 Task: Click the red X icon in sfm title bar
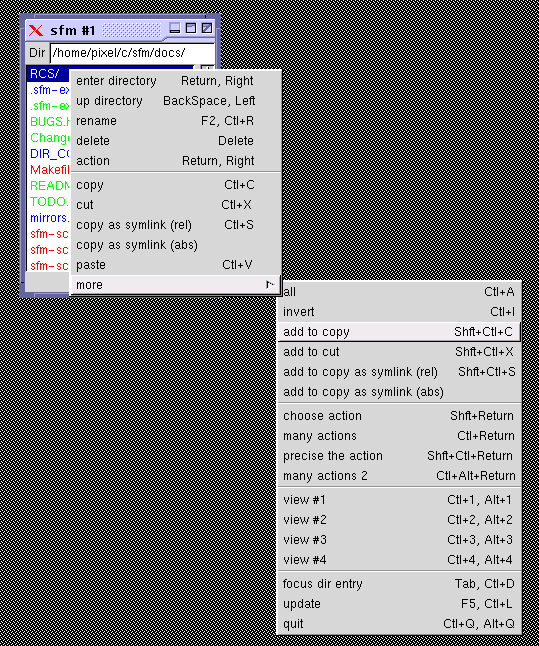(x=36, y=30)
